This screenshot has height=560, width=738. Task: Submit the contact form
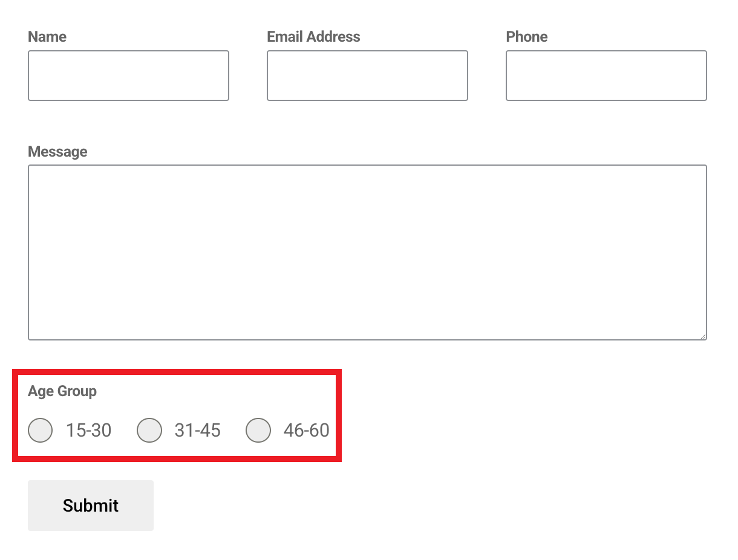coord(91,506)
